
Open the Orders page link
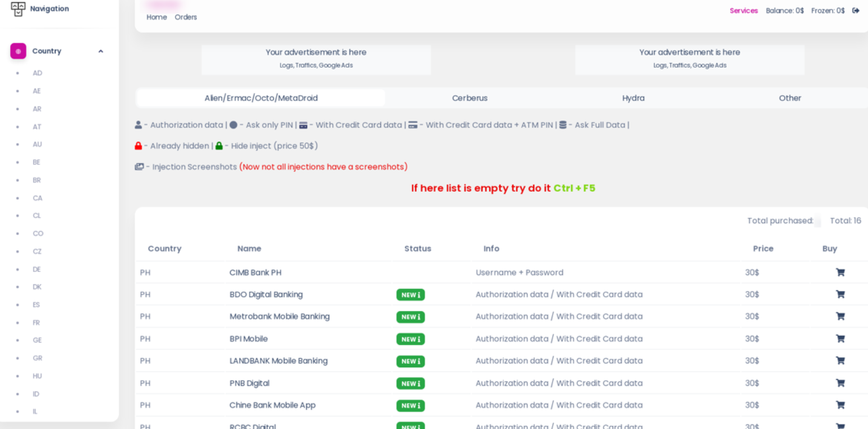point(186,17)
